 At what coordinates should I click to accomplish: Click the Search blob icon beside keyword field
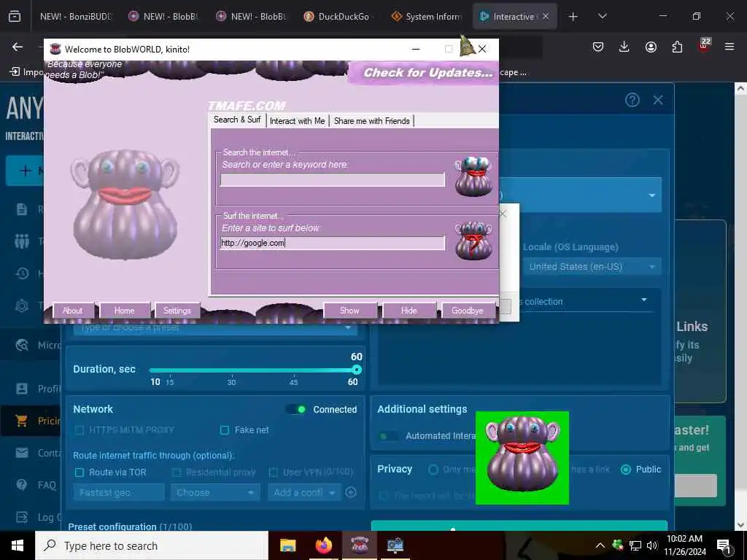[x=473, y=176]
